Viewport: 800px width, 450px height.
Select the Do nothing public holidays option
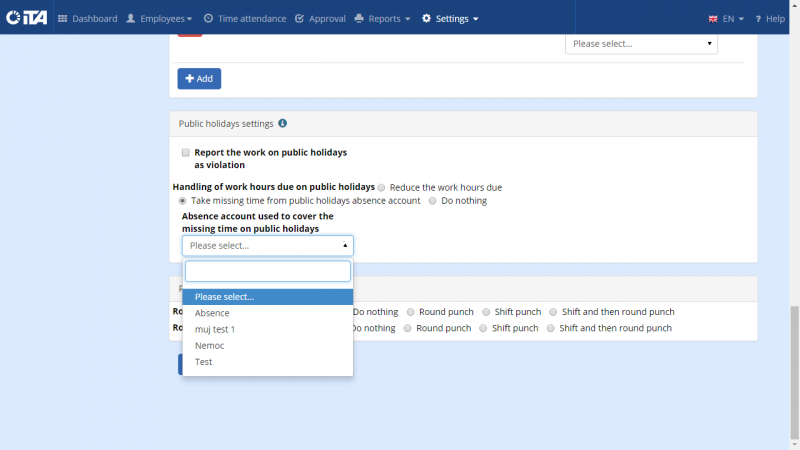(432, 201)
